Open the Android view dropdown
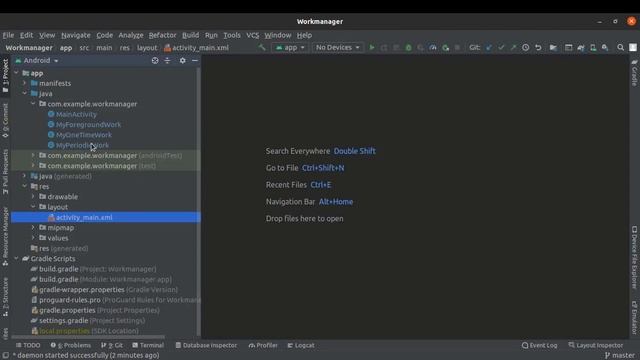 pyautogui.click(x=37, y=60)
